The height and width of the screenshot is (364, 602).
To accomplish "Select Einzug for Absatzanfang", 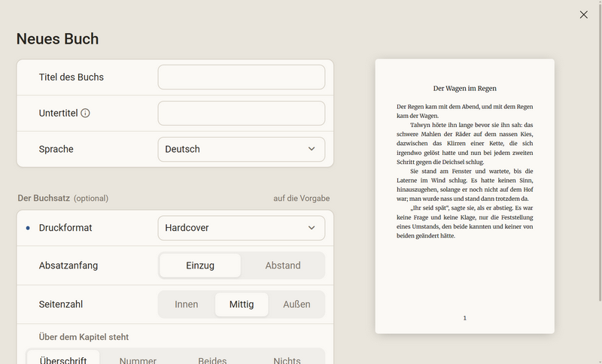I will (200, 265).
